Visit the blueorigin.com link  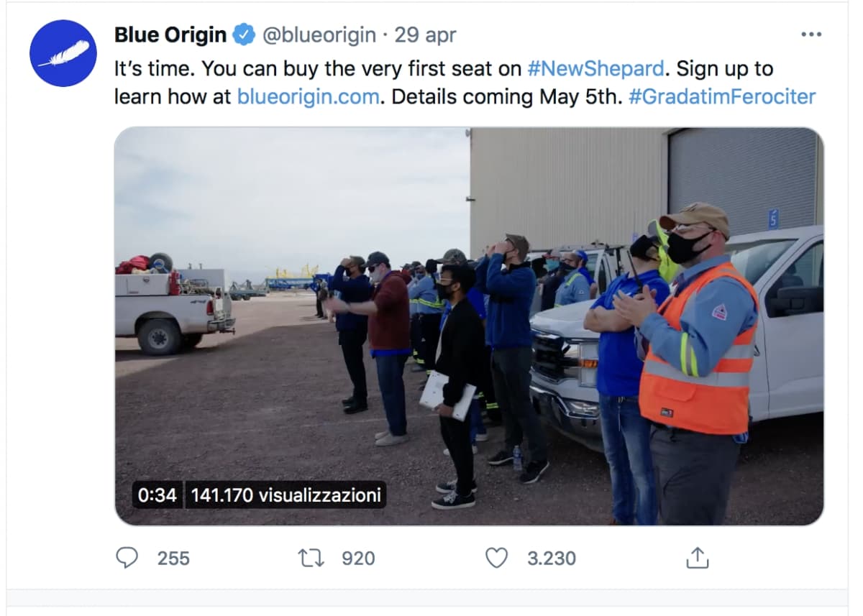tap(308, 96)
